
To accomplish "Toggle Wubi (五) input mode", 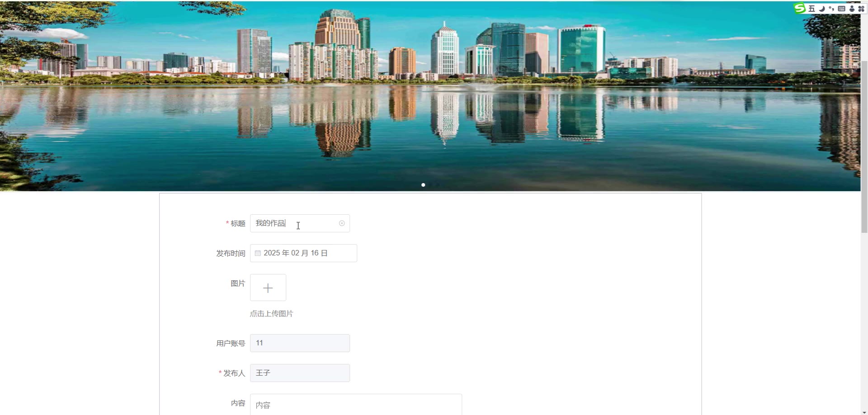I will tap(811, 9).
